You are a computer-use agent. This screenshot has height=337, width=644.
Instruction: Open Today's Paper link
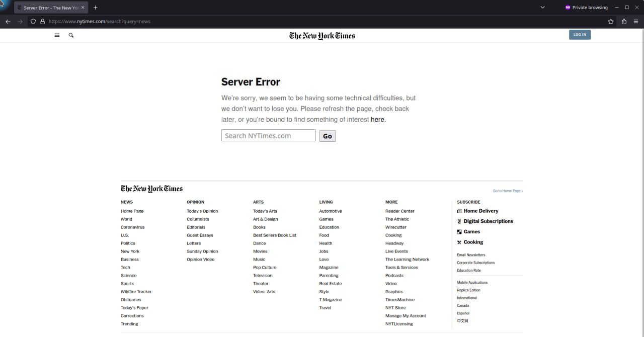[x=134, y=308]
